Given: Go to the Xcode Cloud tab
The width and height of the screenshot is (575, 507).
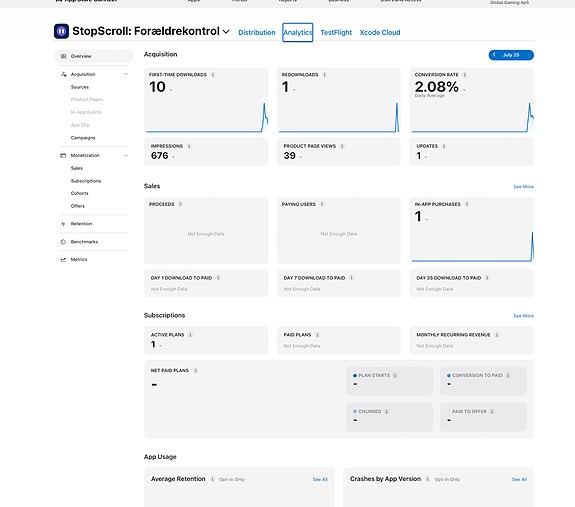Looking at the screenshot, I should coord(380,32).
